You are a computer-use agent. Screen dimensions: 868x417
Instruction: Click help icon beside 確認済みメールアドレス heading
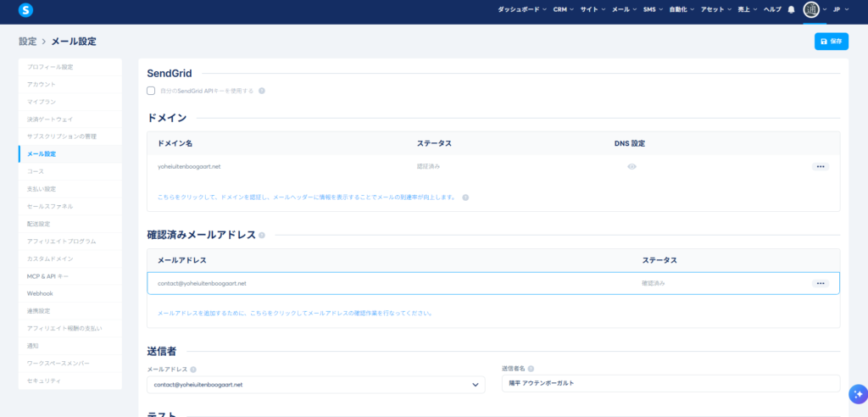[x=262, y=236]
